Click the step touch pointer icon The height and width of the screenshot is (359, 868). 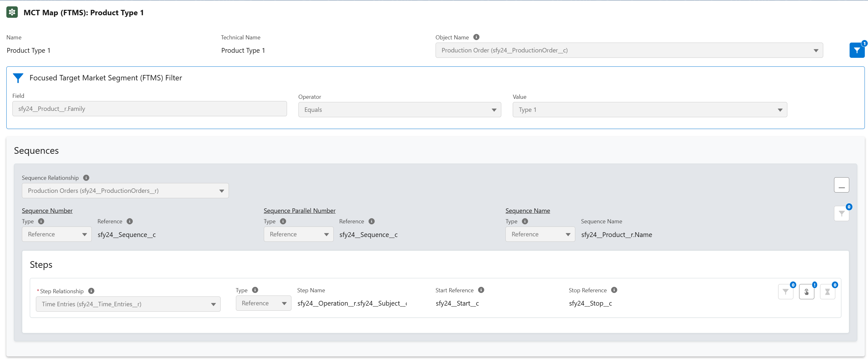(x=806, y=292)
